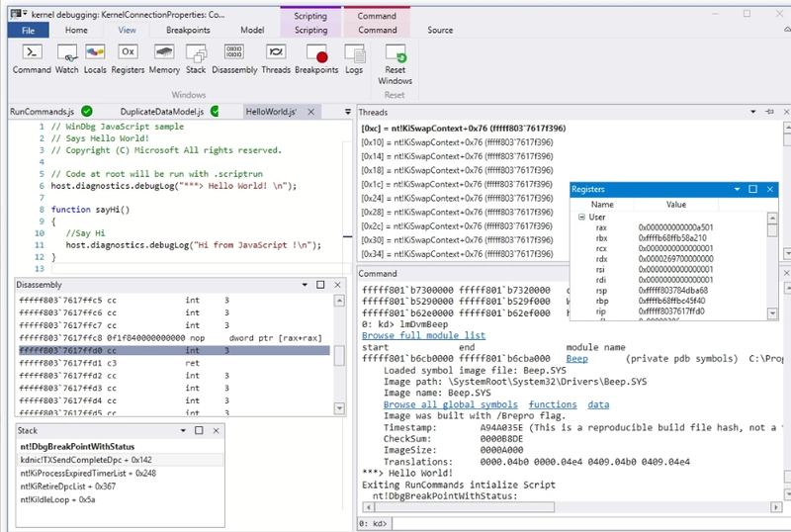Click Registers window scroll down arrow
Screen dimensions: 791x532
coord(772,313)
